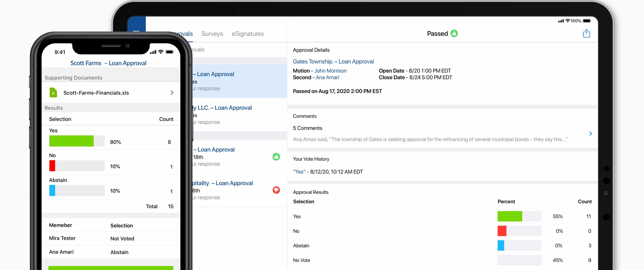
Task: Click the "Ana Amari" member row on the phone
Action: (111, 252)
